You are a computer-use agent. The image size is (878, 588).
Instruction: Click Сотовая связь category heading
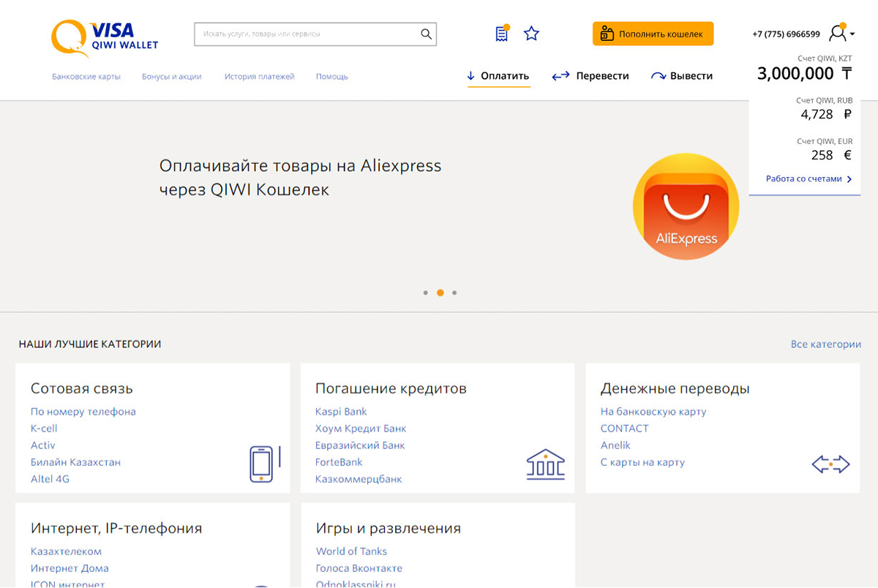point(82,388)
